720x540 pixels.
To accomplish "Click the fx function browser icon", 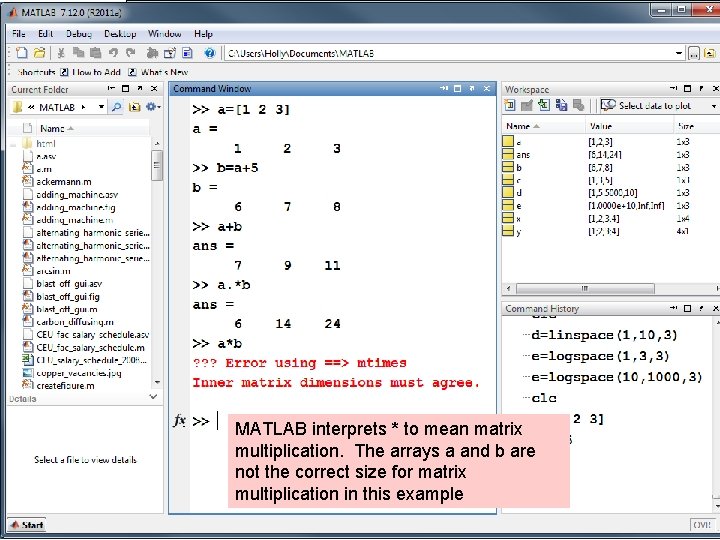I will pos(180,421).
